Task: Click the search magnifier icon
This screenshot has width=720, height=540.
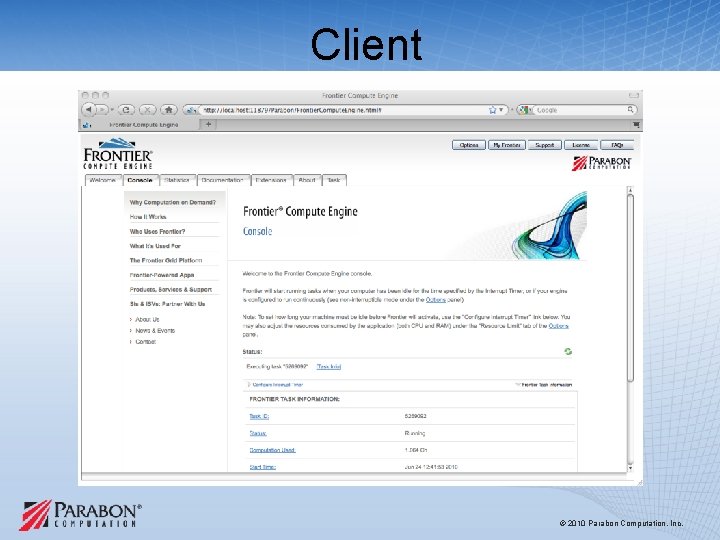Action: (x=630, y=110)
